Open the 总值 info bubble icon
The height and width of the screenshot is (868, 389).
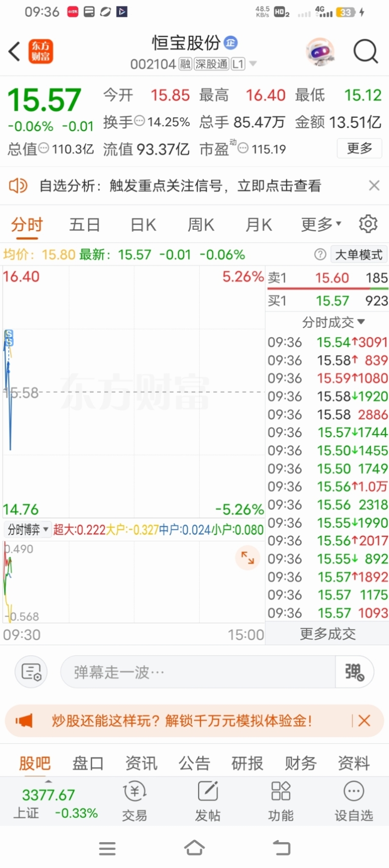pyautogui.click(x=44, y=148)
